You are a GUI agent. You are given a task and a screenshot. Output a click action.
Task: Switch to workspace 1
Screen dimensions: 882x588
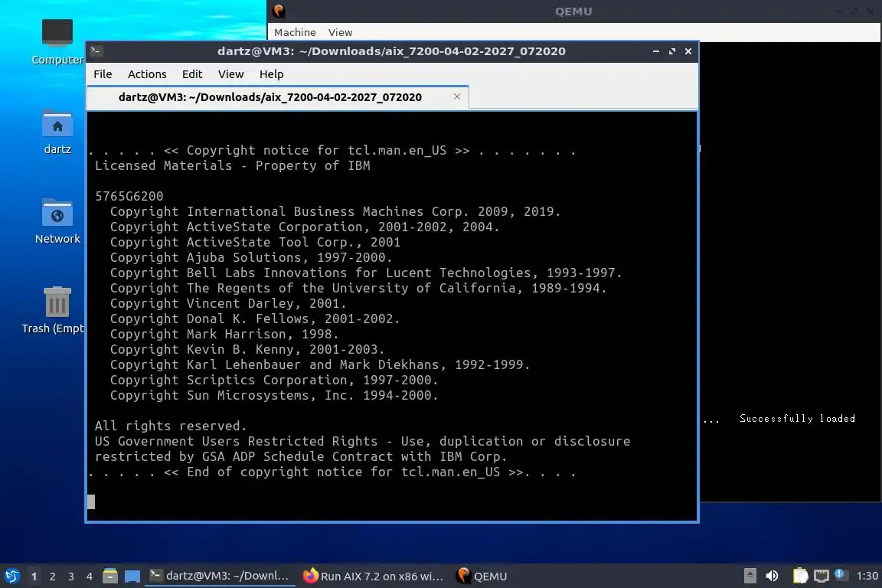coord(34,577)
